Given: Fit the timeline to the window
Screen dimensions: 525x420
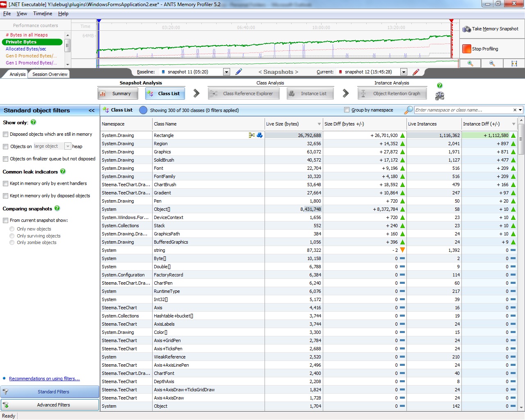Looking at the screenshot, I should click(514, 64).
